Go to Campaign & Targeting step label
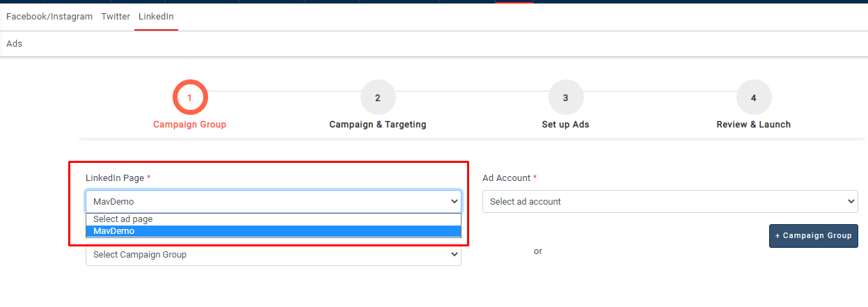 (377, 125)
